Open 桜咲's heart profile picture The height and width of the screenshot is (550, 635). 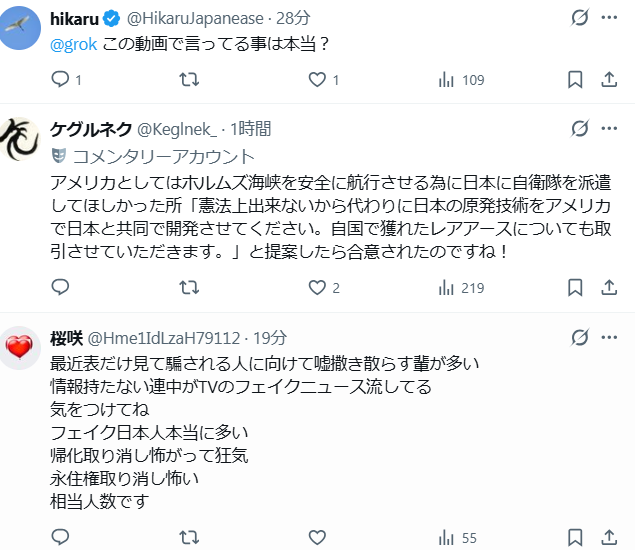coord(22,348)
